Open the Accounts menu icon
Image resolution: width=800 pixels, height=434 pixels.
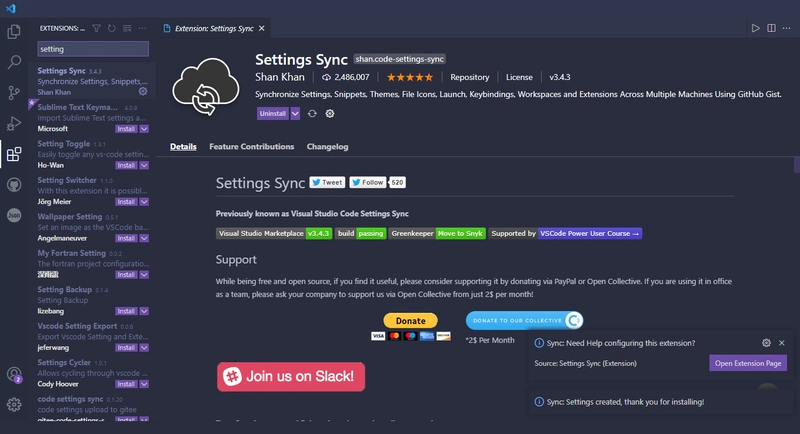[x=14, y=374]
